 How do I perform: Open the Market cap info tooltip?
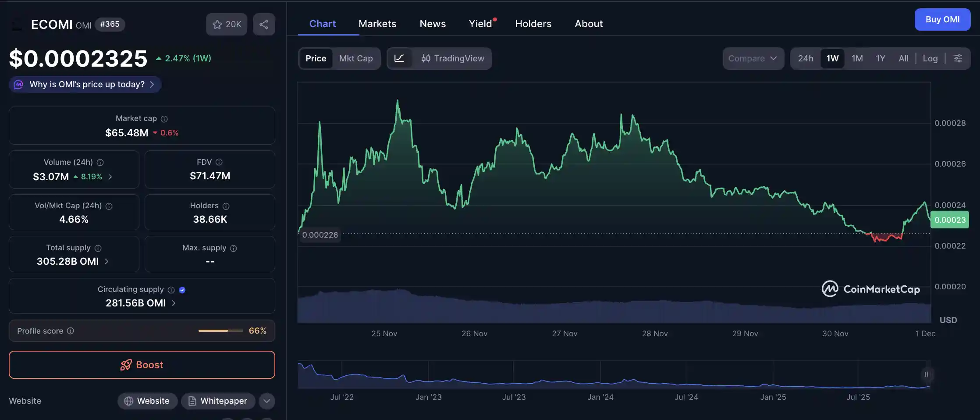click(x=164, y=119)
